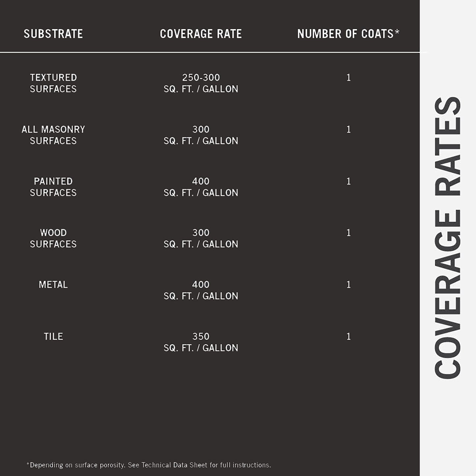476x476 pixels.
Task: Click the PAINTED SURFACES row label
Action: click(x=53, y=187)
